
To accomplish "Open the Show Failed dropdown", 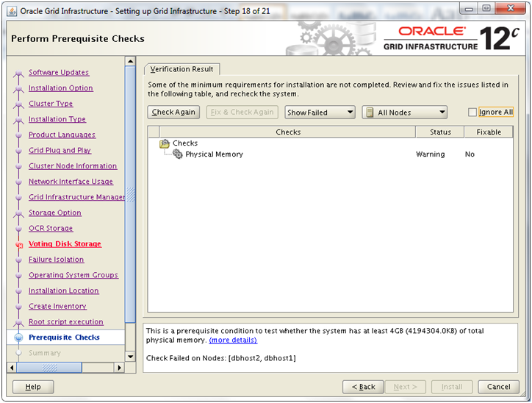I will click(320, 113).
